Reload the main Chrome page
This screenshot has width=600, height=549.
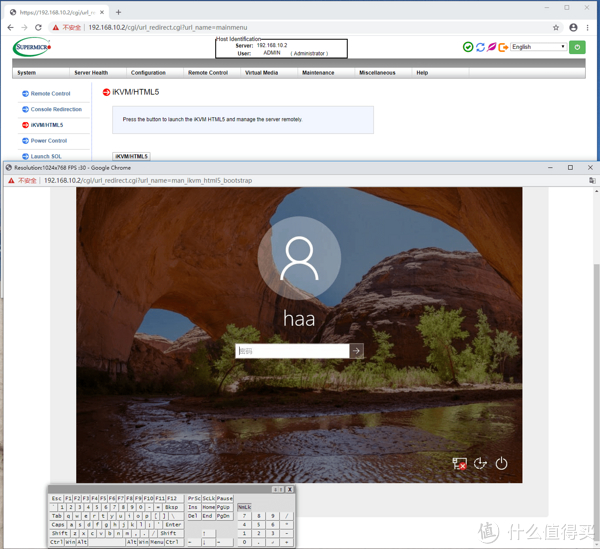click(x=38, y=28)
